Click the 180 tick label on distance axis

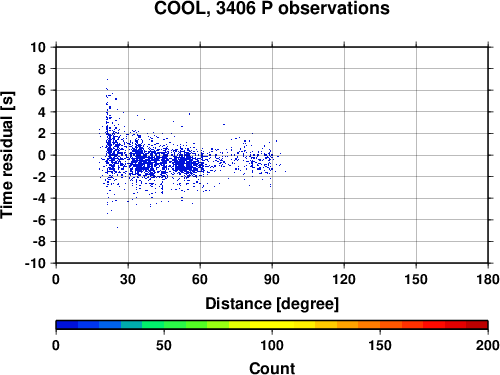488,279
